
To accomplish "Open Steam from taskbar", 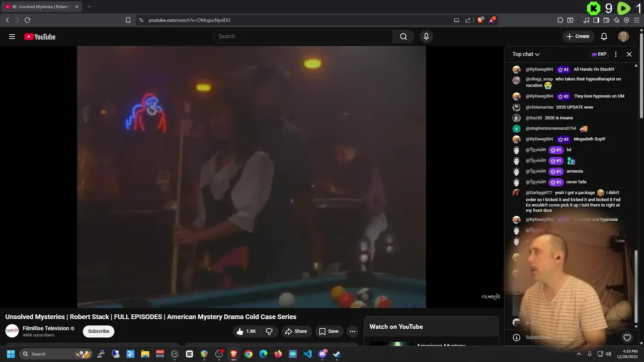I will (x=337, y=354).
